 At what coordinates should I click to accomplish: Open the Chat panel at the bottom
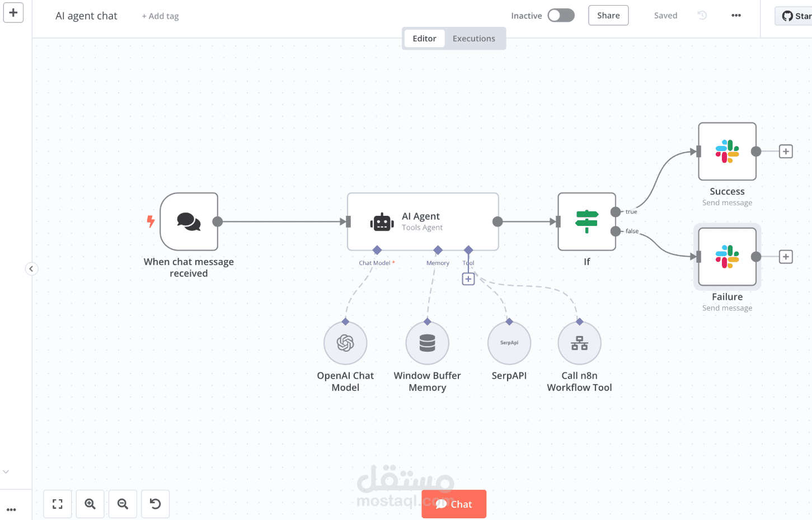click(x=454, y=504)
